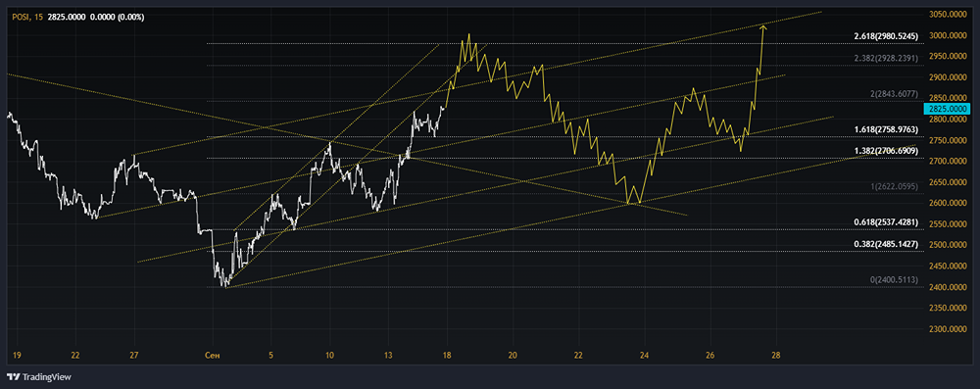This screenshot has height=389, width=980.
Task: Click the date label 27 on time axis
Action: (x=133, y=356)
